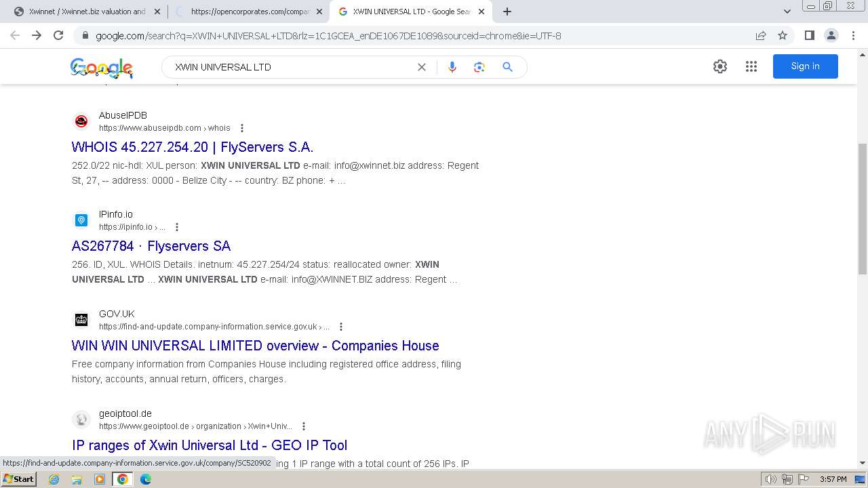Search by image with Google Lens
The height and width of the screenshot is (488, 868).
tap(479, 67)
